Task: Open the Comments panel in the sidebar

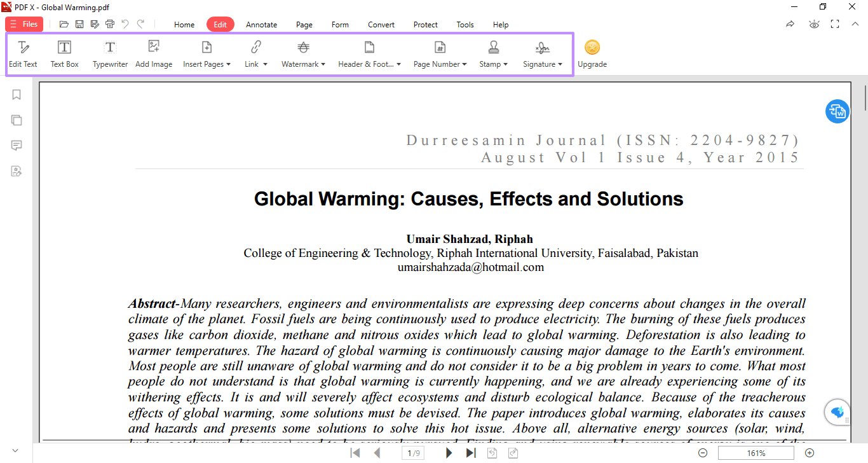Action: coord(16,145)
